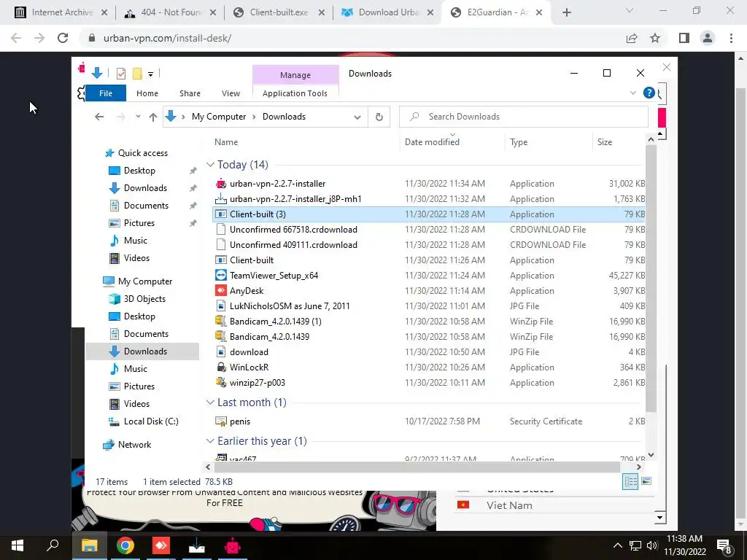Select Network in navigation pane

[x=134, y=445]
